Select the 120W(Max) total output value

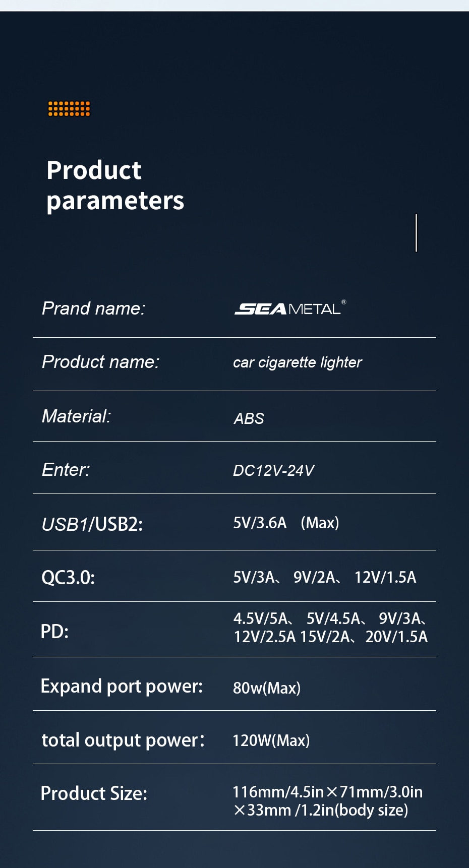pos(271,740)
